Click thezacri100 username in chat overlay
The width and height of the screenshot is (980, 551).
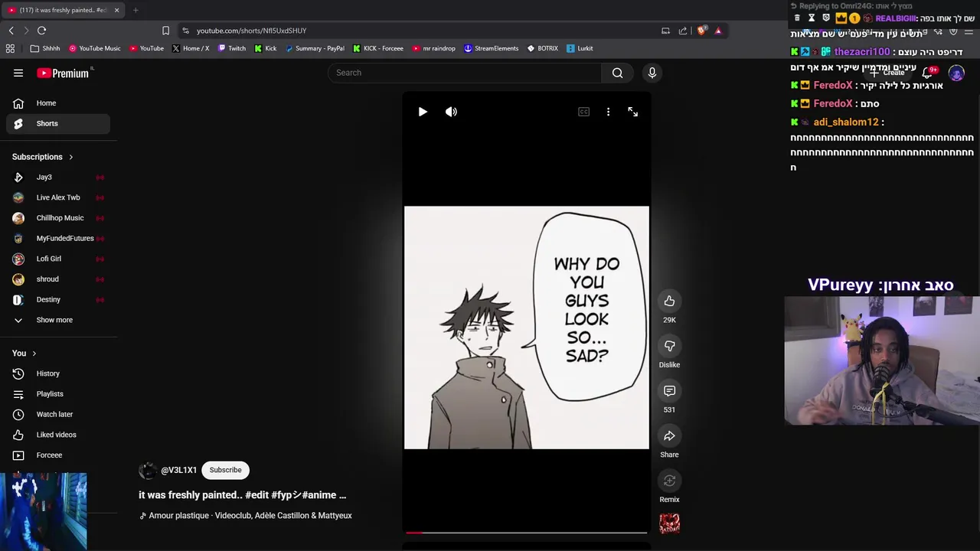tap(862, 52)
